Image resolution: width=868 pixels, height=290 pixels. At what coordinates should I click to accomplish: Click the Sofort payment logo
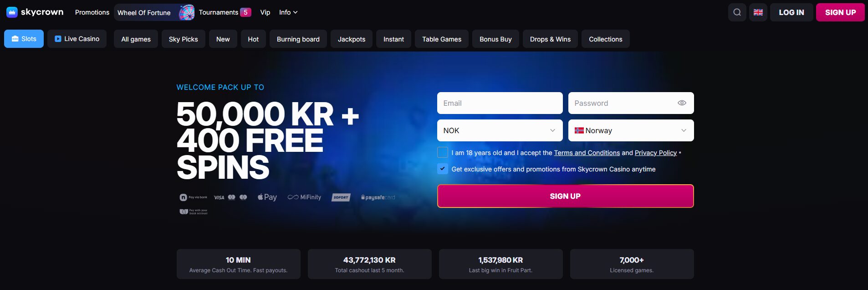tap(341, 197)
